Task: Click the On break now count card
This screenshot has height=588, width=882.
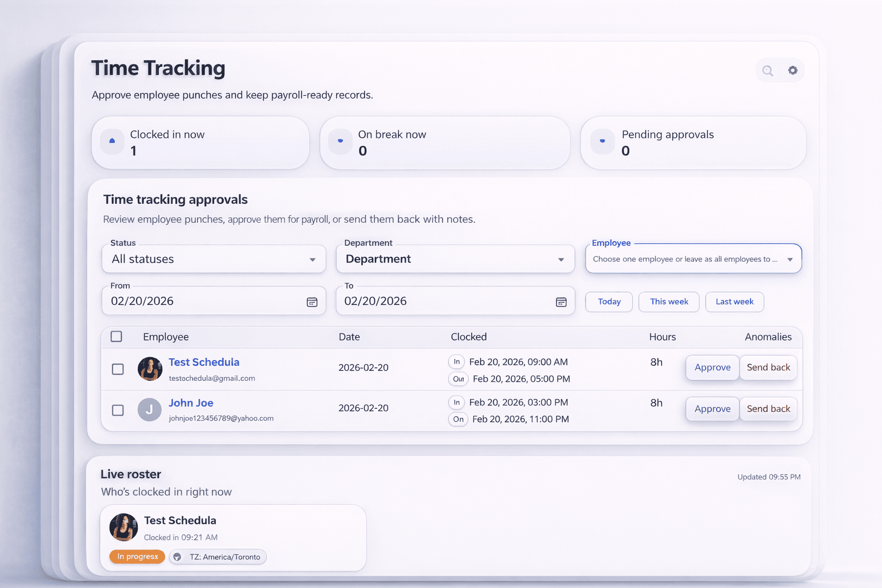Action: pyautogui.click(x=445, y=143)
